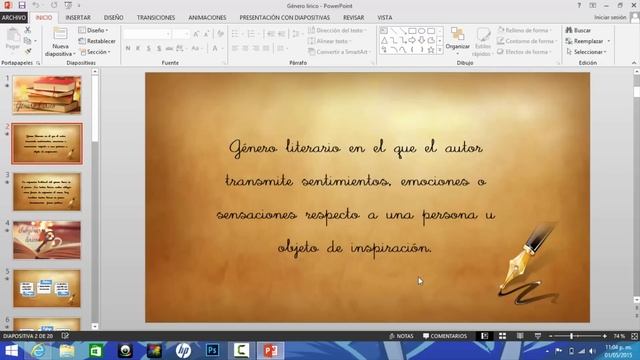640x360 pixels.
Task: Open the NOTAS pane from the status bar
Action: (401, 336)
